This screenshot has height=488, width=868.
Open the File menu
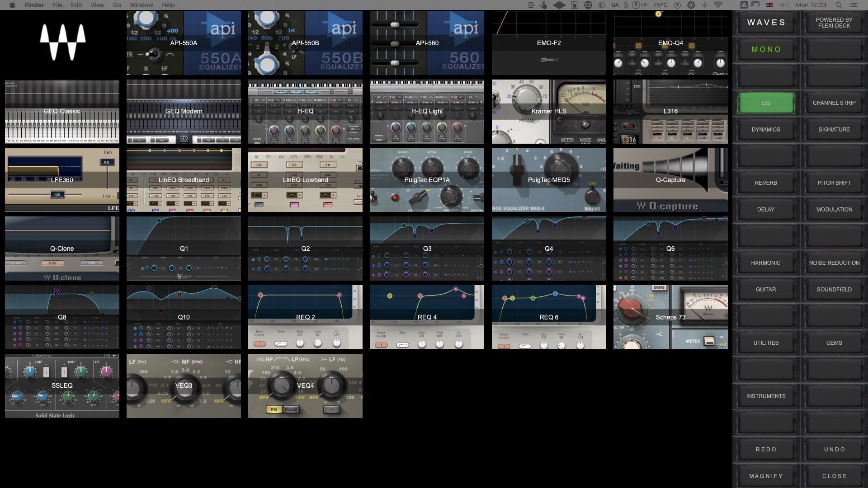click(x=57, y=5)
